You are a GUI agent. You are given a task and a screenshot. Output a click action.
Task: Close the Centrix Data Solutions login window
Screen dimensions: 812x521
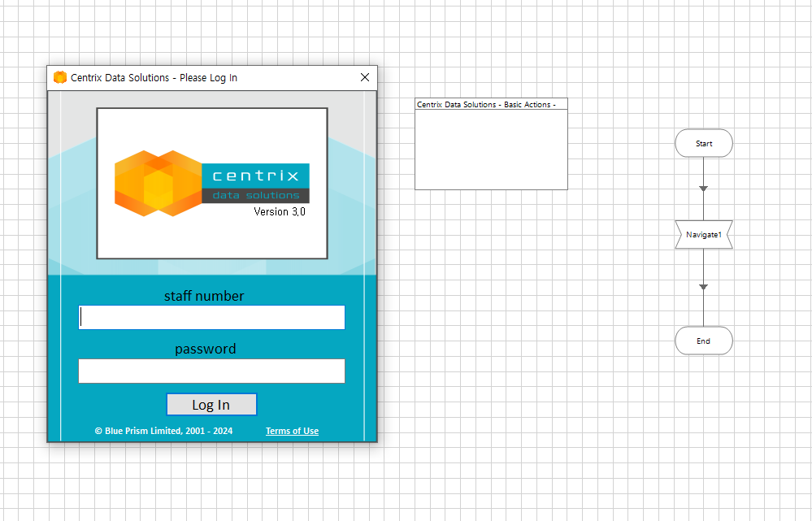pyautogui.click(x=365, y=77)
